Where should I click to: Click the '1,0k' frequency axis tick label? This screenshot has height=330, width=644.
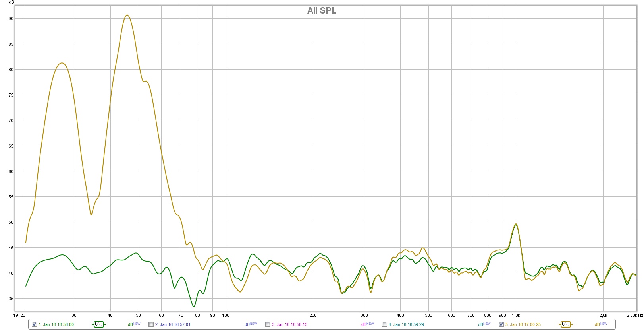click(515, 315)
